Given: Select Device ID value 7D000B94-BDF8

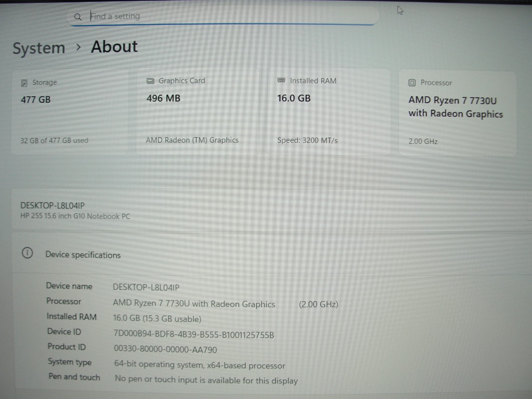Looking at the screenshot, I should tap(194, 334).
